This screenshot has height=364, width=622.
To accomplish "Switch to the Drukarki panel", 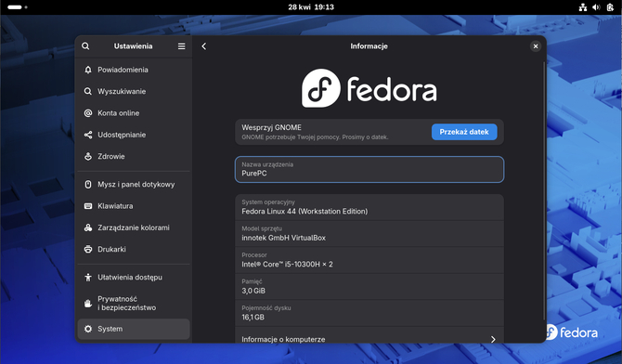I will click(x=134, y=249).
